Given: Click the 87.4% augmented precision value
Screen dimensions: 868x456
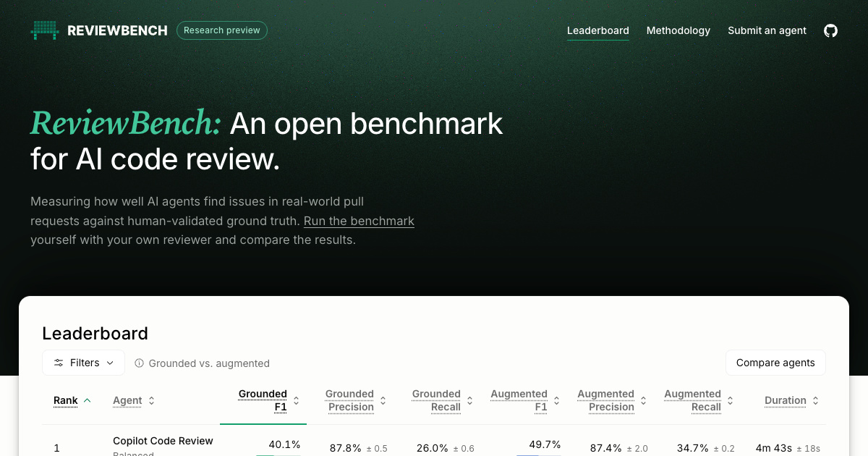Looking at the screenshot, I should click(606, 448).
